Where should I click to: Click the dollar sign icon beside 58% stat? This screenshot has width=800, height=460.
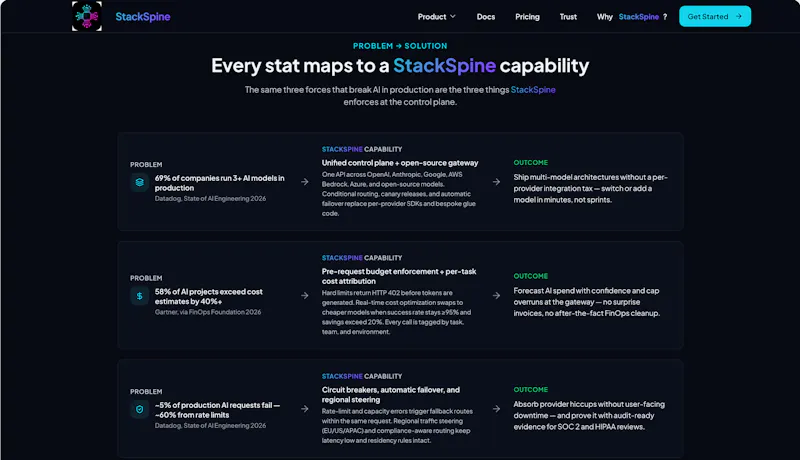click(139, 296)
